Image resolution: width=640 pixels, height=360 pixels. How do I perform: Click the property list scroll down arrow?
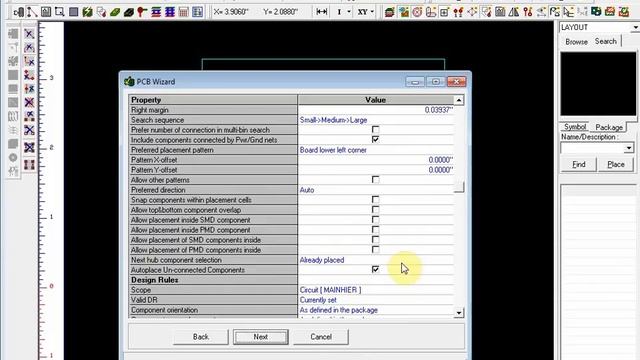tap(459, 313)
